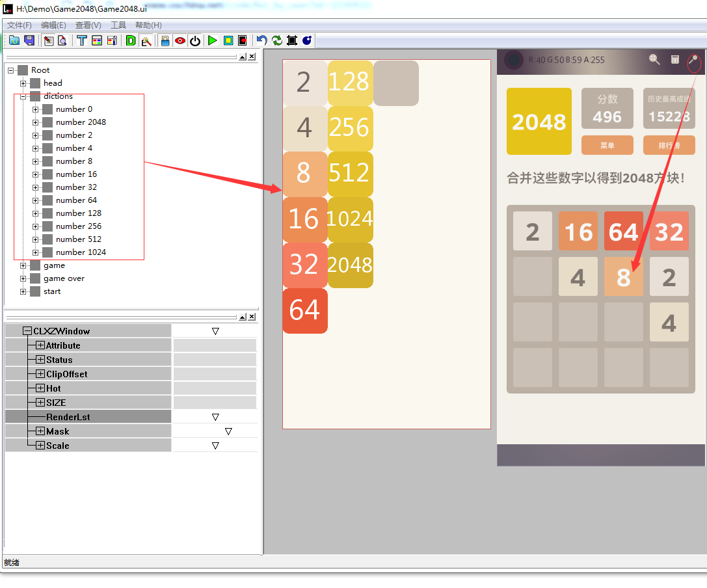Screen dimensions: 707x588
Task: Expand the number 2048 tree item
Action: click(x=34, y=122)
